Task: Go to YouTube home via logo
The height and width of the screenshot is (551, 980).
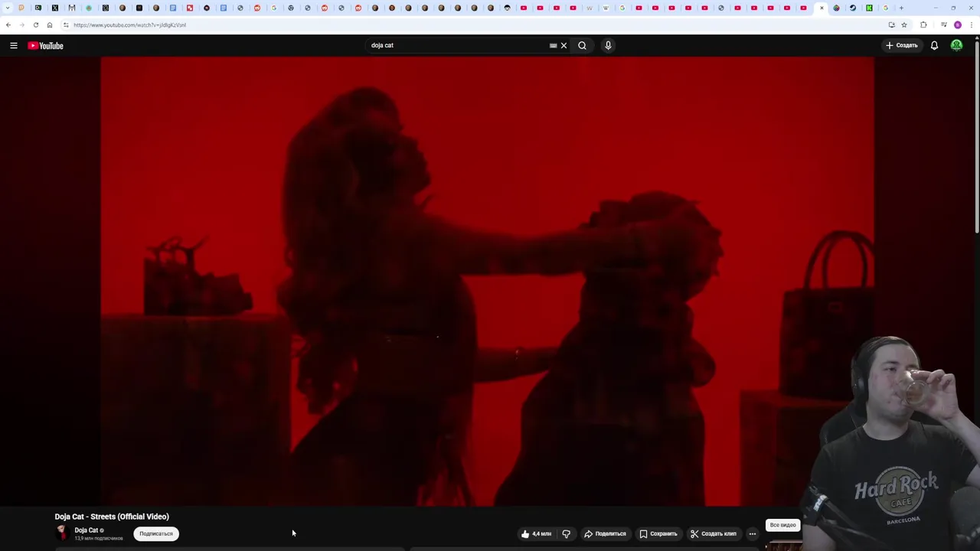Action: (x=46, y=45)
